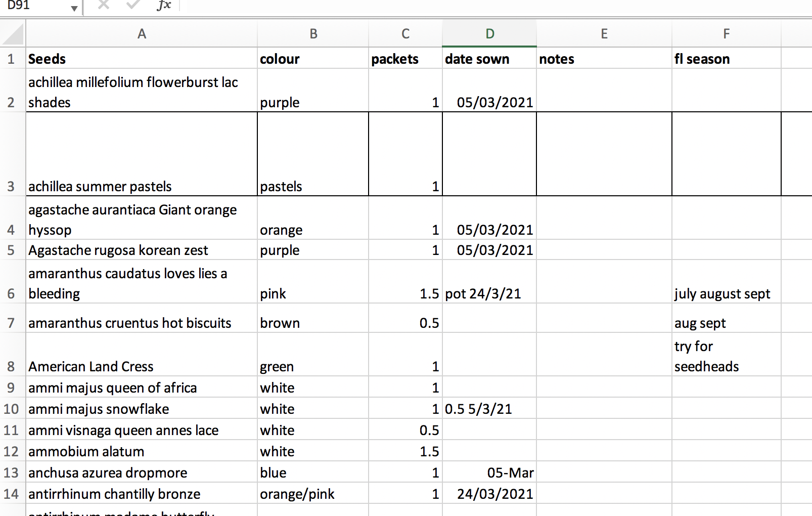812x516 pixels.
Task: Select column E header
Action: click(604, 34)
